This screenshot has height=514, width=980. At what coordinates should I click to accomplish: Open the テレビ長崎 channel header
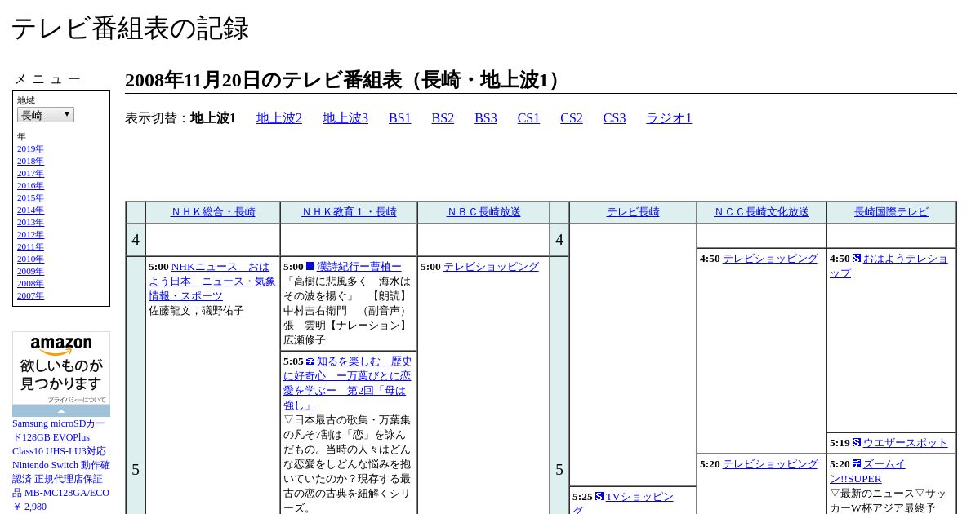click(633, 212)
